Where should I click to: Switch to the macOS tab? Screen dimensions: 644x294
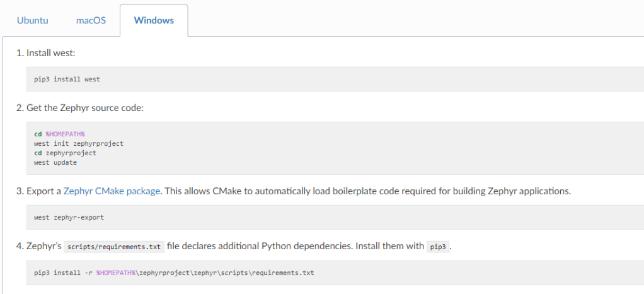[91, 20]
